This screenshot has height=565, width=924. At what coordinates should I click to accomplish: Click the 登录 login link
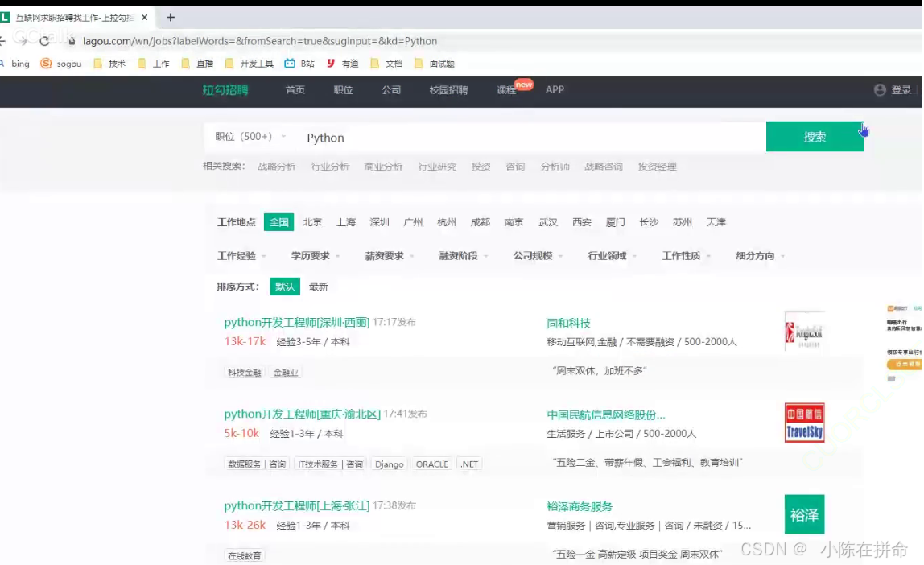tap(901, 90)
